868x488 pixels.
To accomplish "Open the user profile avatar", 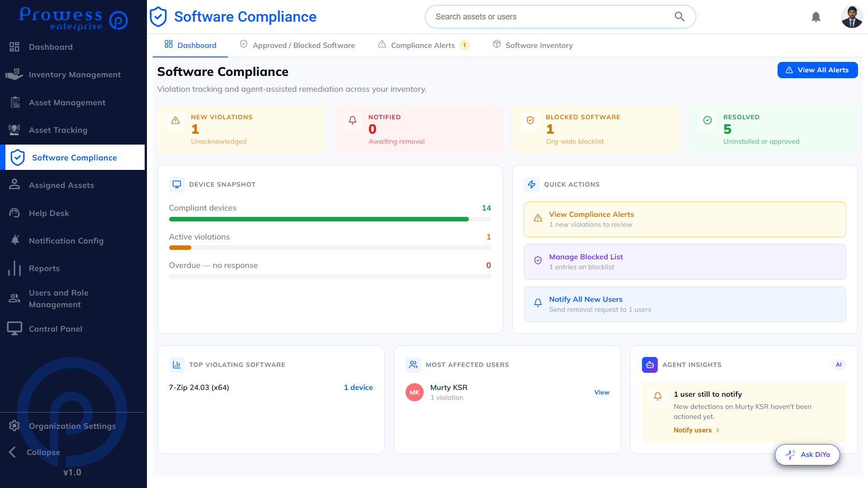I will pos(852,17).
